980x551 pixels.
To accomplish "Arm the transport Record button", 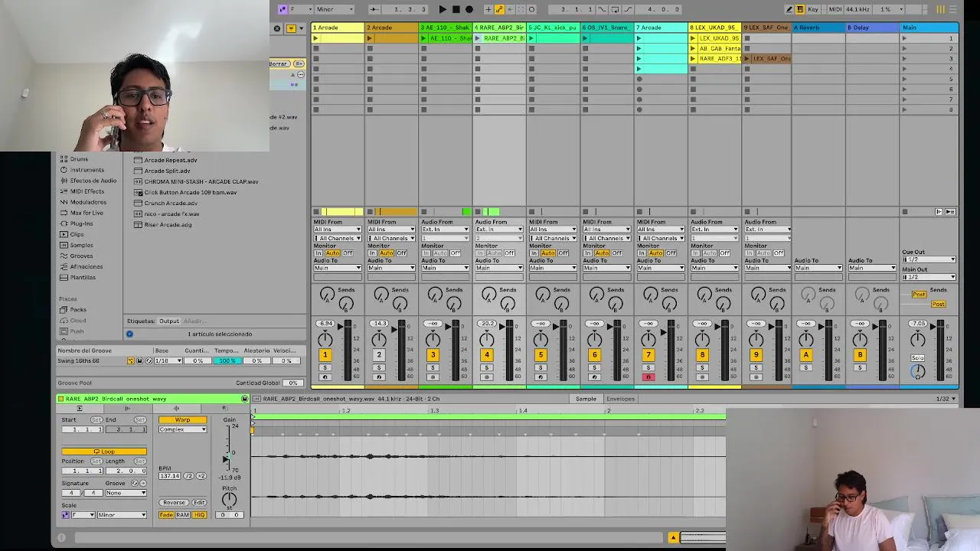I will tap(469, 9).
